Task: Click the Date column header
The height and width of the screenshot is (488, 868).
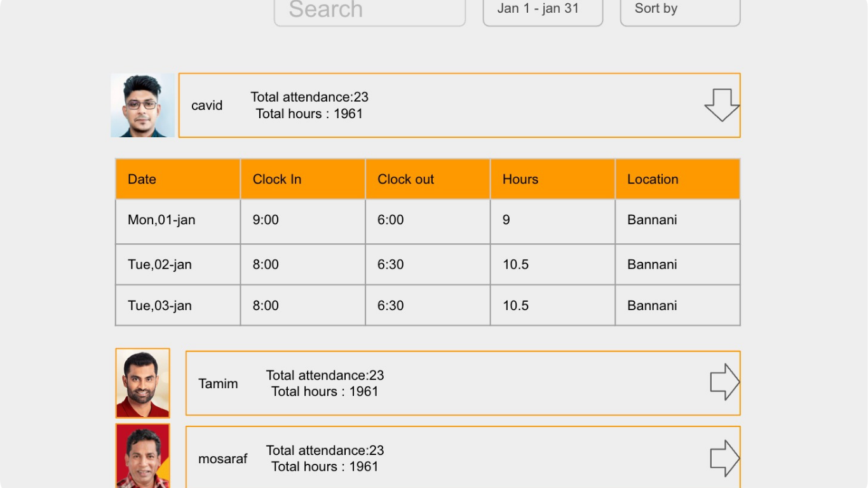Action: (x=177, y=179)
